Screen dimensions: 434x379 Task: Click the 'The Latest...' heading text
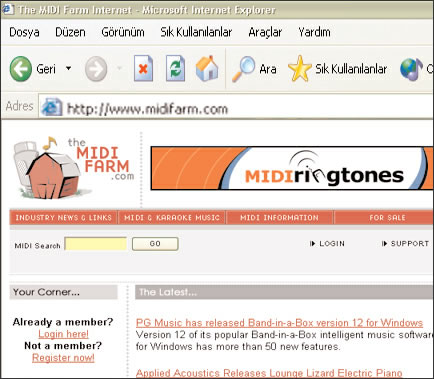(168, 292)
